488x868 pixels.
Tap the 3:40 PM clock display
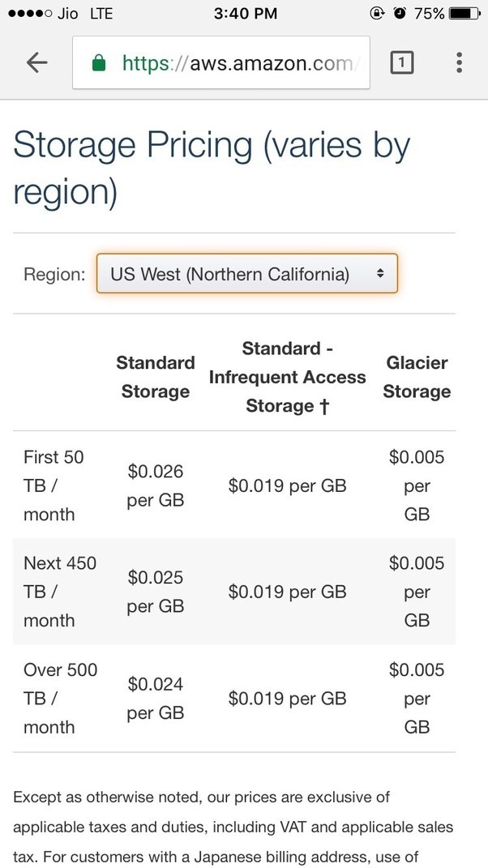click(x=245, y=13)
